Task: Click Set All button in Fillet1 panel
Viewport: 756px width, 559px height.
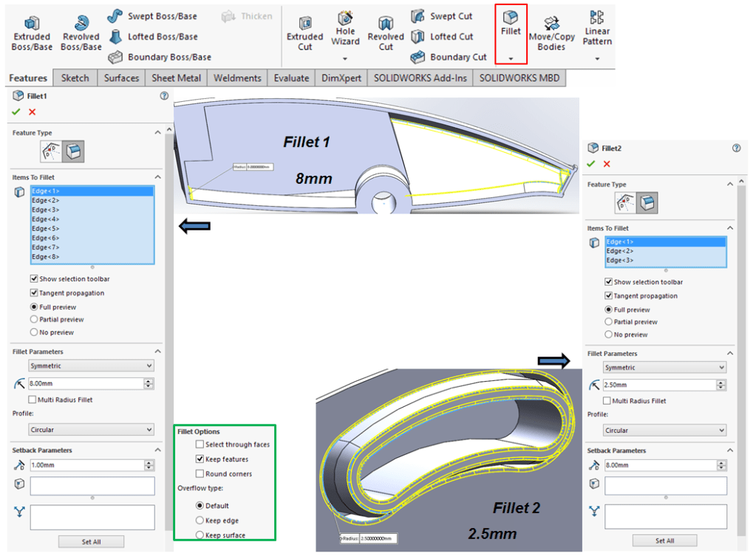Action: pyautogui.click(x=91, y=542)
